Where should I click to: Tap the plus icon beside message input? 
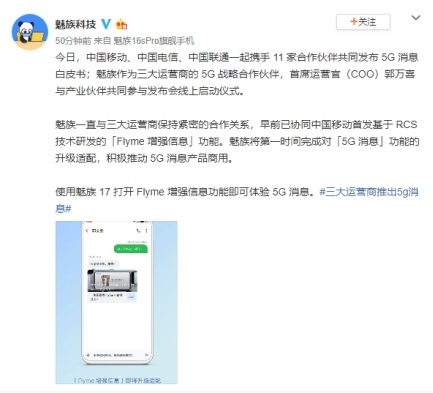[88, 355]
